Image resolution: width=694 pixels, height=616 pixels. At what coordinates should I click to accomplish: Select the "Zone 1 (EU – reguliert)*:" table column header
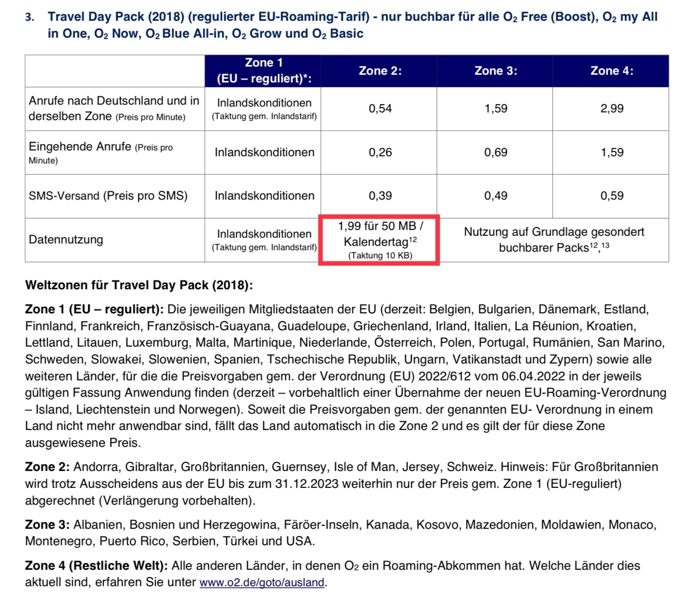[x=263, y=71]
